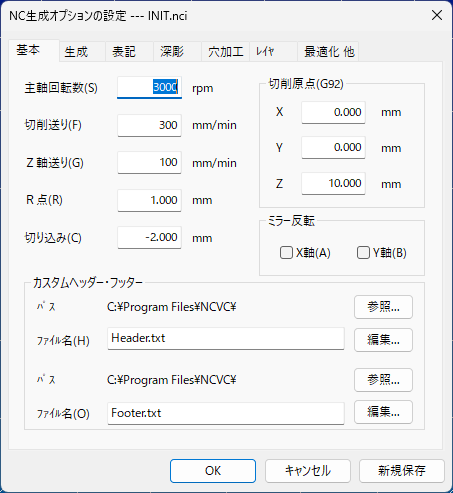This screenshot has width=453, height=493.
Task: Enable Y軸(B) mirror checkbox
Action: pyautogui.click(x=363, y=253)
